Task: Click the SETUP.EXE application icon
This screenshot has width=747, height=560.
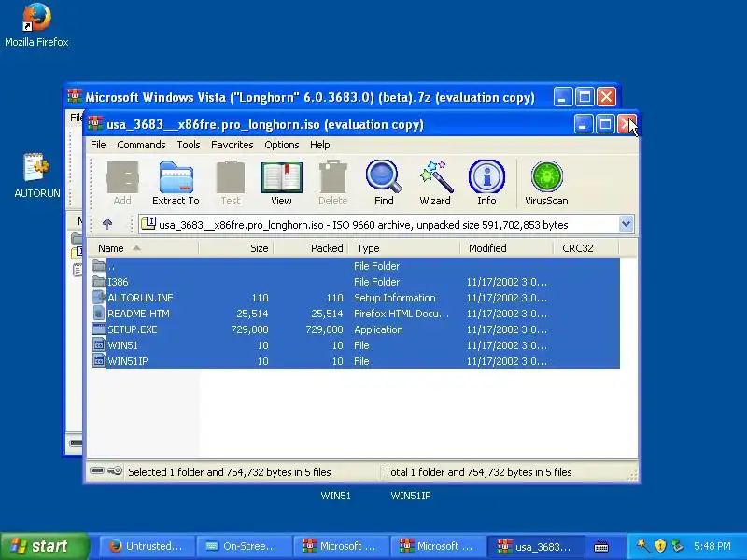Action: [99, 329]
